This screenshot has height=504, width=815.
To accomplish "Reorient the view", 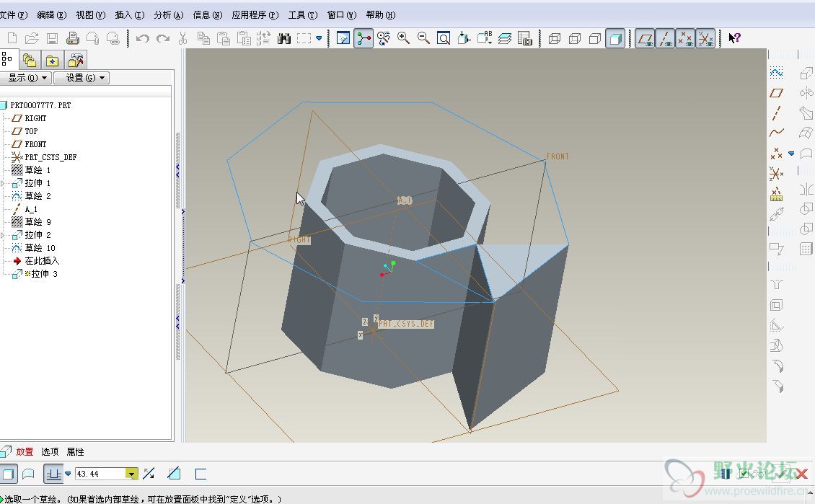I will pos(464,38).
